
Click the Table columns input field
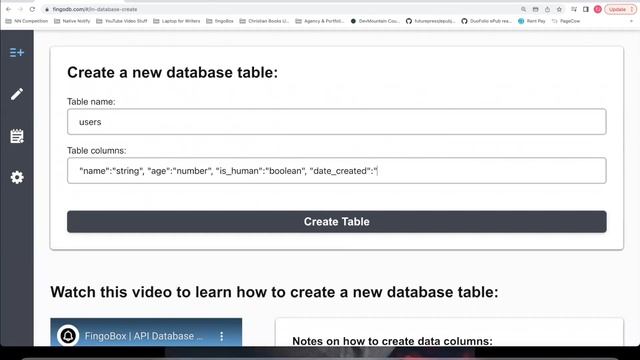[337, 171]
